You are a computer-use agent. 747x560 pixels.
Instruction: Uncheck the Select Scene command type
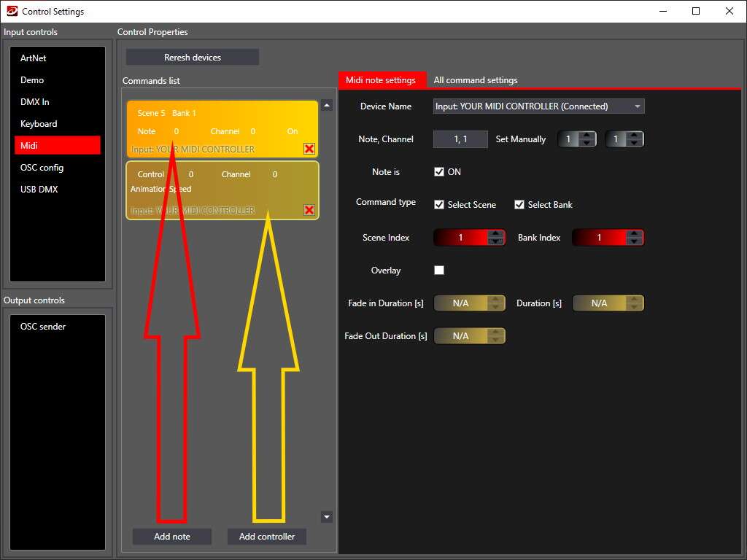click(439, 205)
